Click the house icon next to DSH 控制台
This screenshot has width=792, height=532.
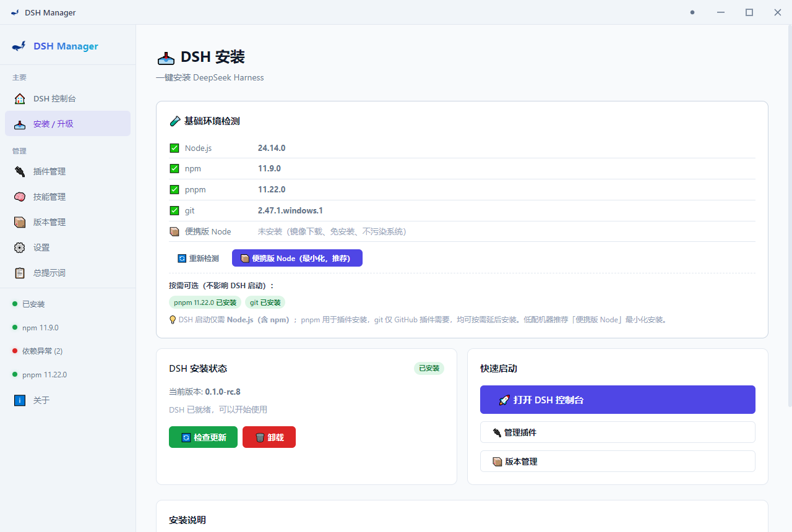click(x=20, y=98)
